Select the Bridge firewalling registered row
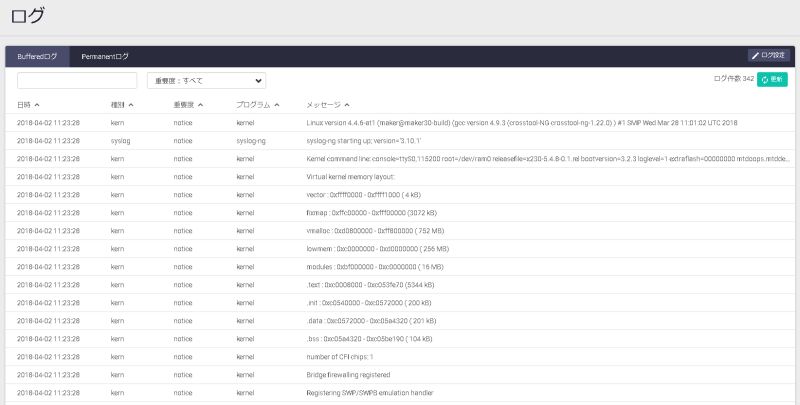This screenshot has width=800, height=405. [400, 374]
